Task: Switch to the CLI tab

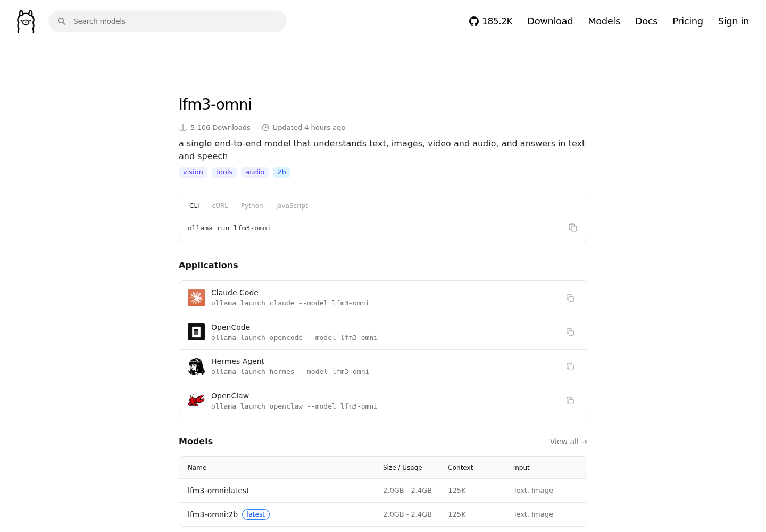Action: pyautogui.click(x=194, y=206)
